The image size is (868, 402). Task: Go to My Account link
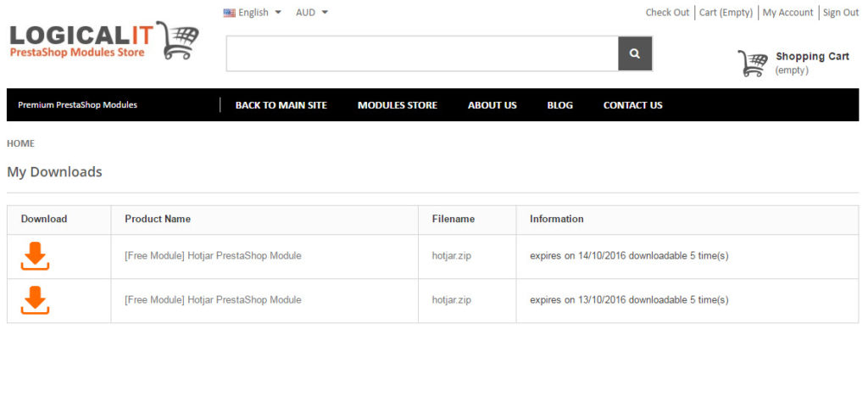click(x=787, y=13)
